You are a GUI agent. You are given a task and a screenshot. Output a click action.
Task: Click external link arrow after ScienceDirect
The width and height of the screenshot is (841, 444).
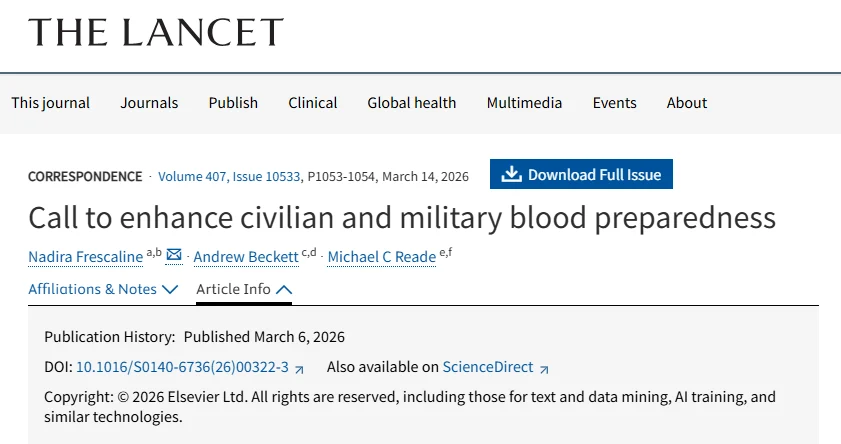(x=544, y=368)
